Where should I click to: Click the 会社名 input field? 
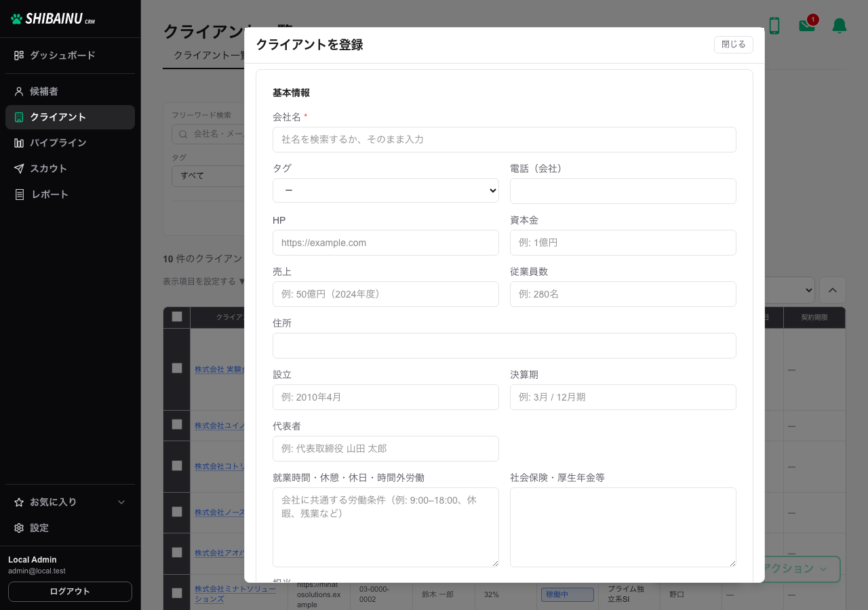[x=505, y=140]
